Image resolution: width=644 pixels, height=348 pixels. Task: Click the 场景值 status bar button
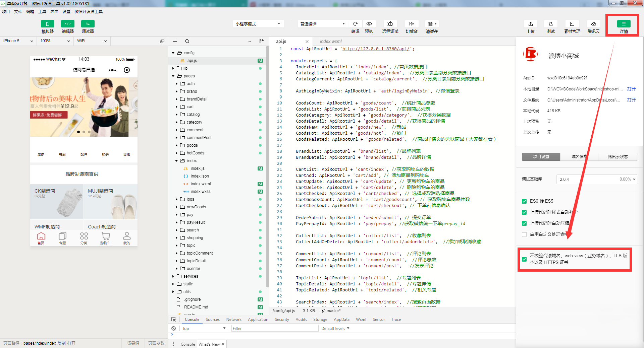pos(133,343)
